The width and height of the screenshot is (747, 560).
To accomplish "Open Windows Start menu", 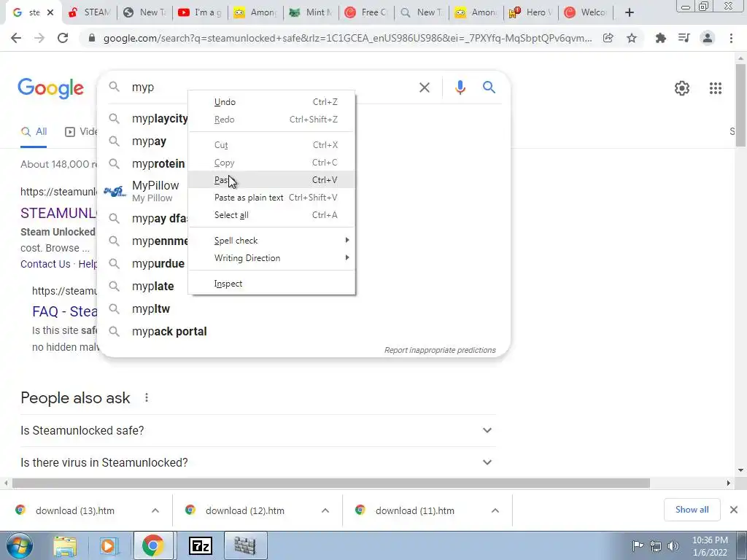I will pyautogui.click(x=19, y=546).
